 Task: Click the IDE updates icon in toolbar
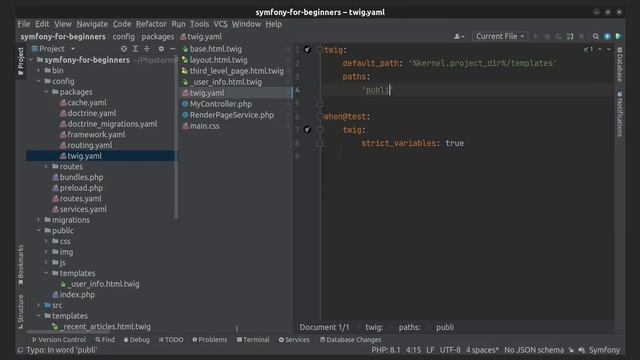pyautogui.click(x=607, y=36)
